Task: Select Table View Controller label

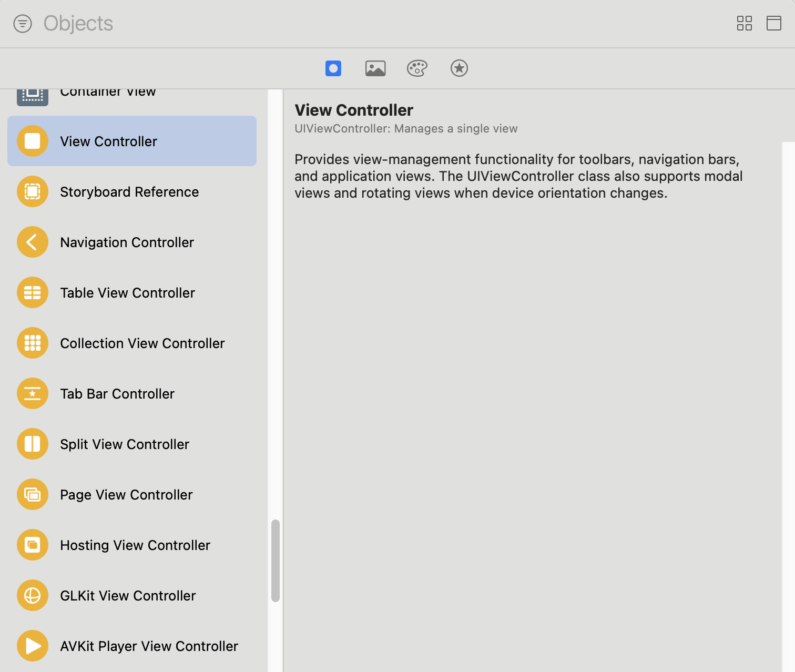Action: point(127,293)
